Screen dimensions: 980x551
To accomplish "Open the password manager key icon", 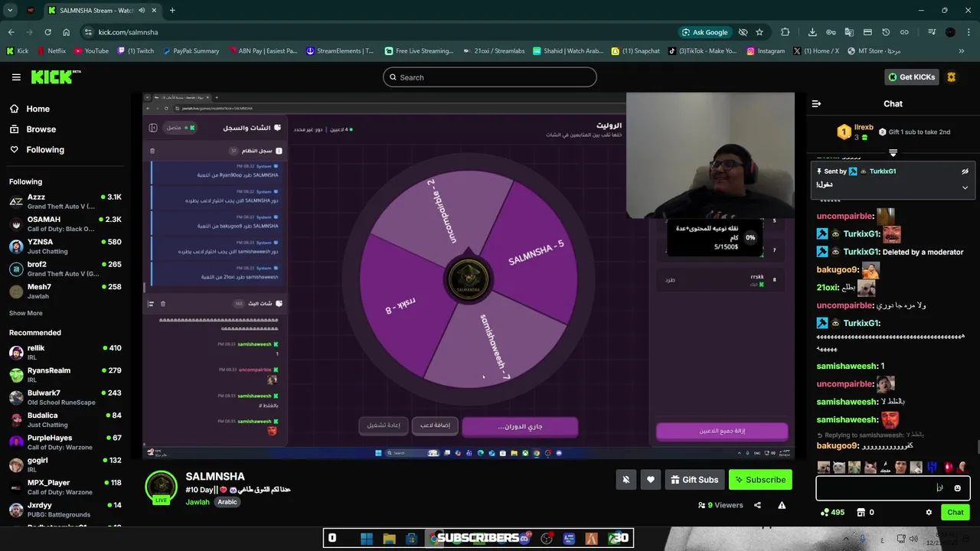I will (831, 32).
